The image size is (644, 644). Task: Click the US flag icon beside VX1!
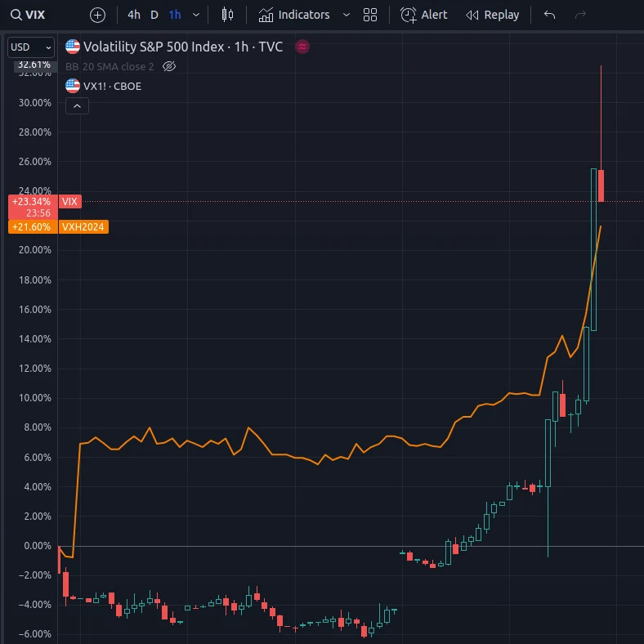(x=73, y=87)
